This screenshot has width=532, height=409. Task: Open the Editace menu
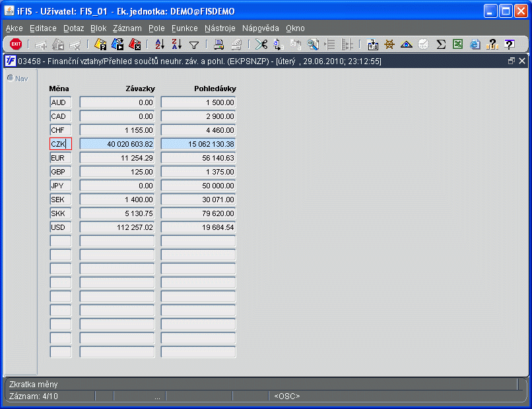43,28
